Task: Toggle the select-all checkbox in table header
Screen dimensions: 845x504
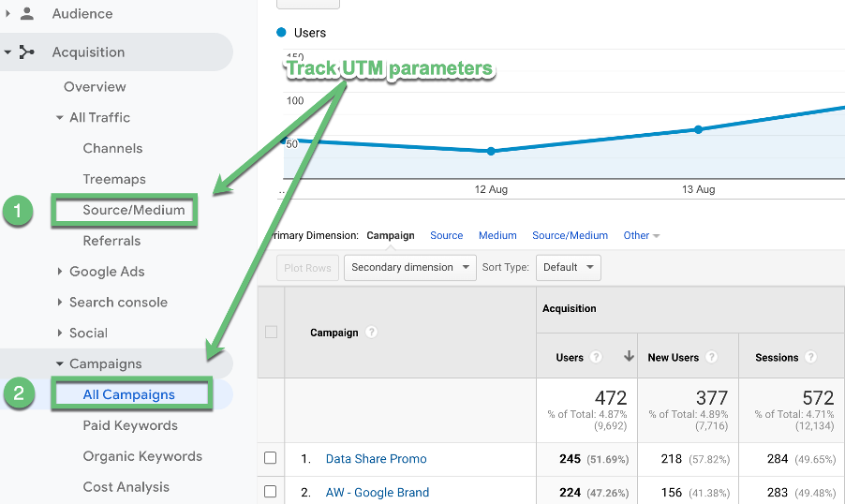Action: pos(271,332)
